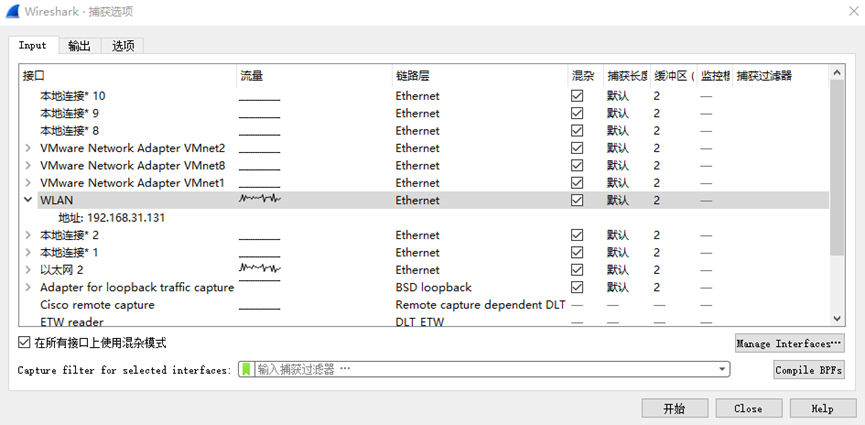Close the Wireshark capture options window
Viewport: 865px width, 425px height.
[853, 11]
